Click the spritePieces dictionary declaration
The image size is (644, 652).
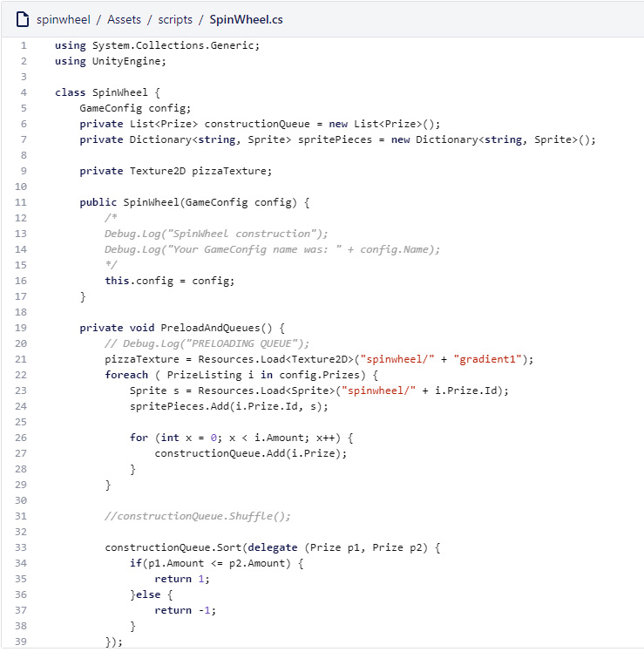pyautogui.click(x=337, y=139)
